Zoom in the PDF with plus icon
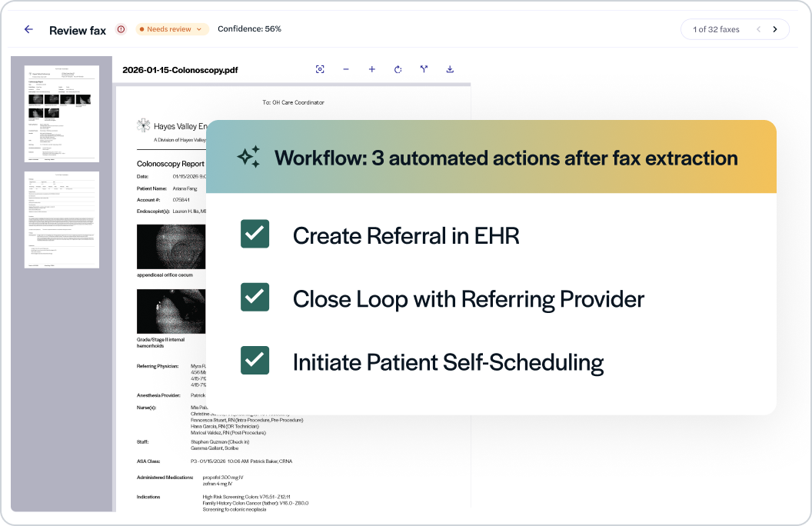Image resolution: width=812 pixels, height=526 pixels. (x=372, y=69)
